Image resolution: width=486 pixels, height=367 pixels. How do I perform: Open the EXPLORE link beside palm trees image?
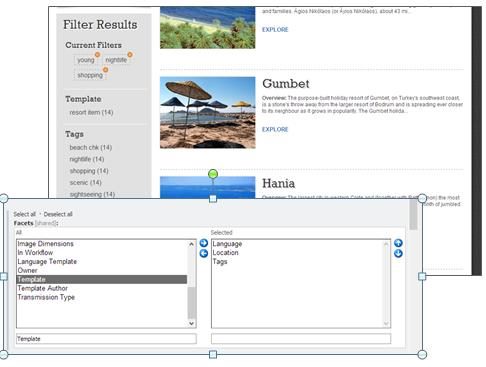275,29
